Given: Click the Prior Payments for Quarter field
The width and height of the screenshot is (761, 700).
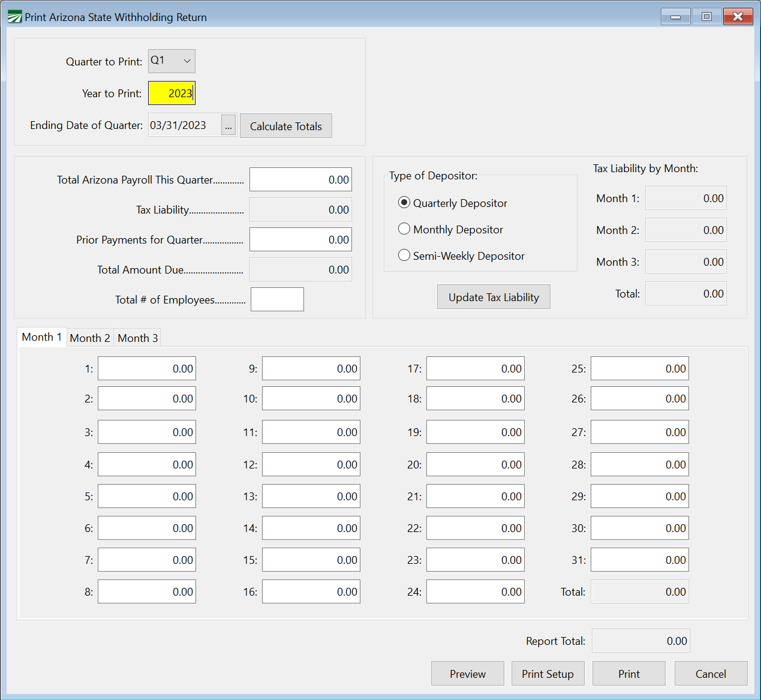Looking at the screenshot, I should [300, 239].
